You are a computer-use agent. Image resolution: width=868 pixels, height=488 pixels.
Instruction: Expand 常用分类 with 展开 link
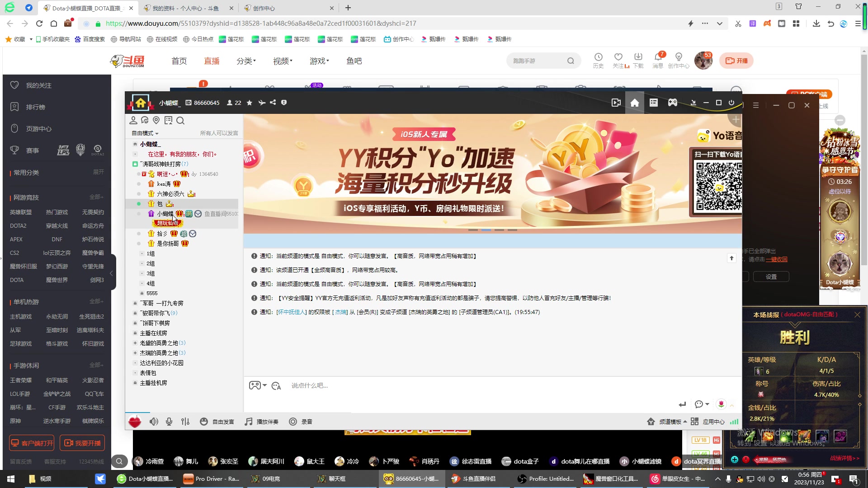(x=98, y=172)
